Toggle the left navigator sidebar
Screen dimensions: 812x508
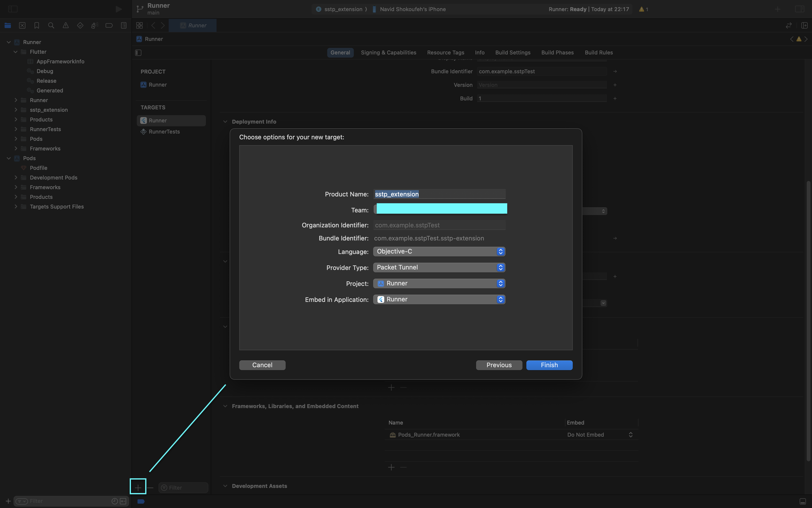(x=13, y=9)
